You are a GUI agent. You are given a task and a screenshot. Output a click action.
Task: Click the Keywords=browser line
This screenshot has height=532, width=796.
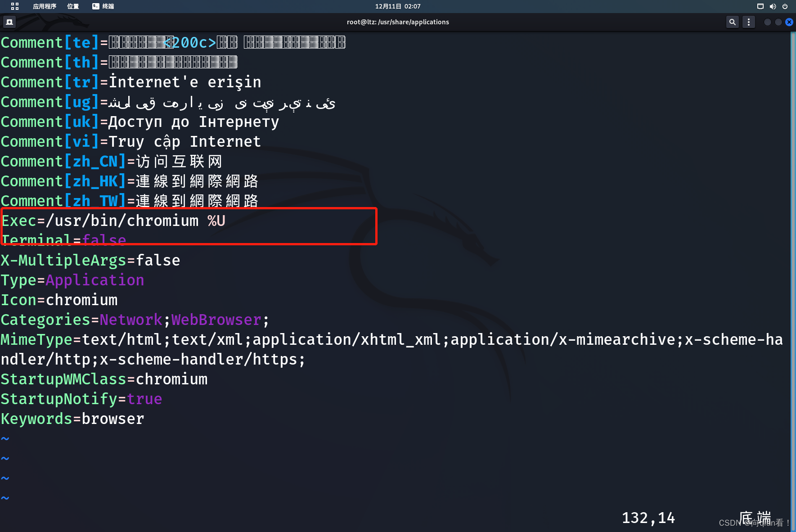click(x=72, y=419)
